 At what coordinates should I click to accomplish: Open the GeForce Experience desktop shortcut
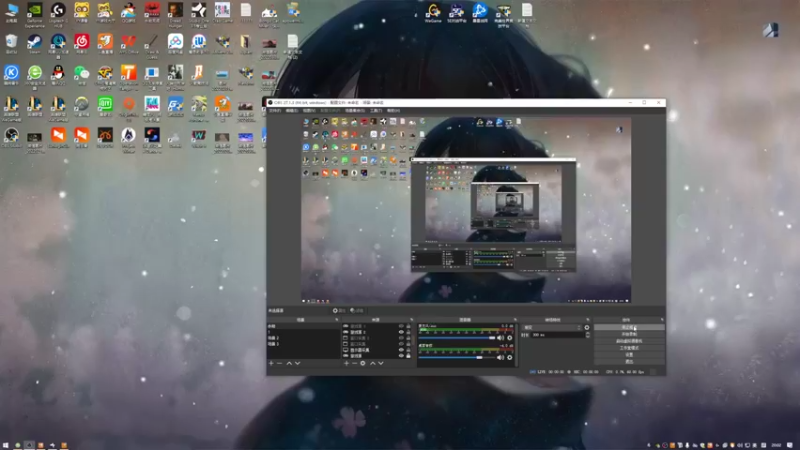pos(34,14)
